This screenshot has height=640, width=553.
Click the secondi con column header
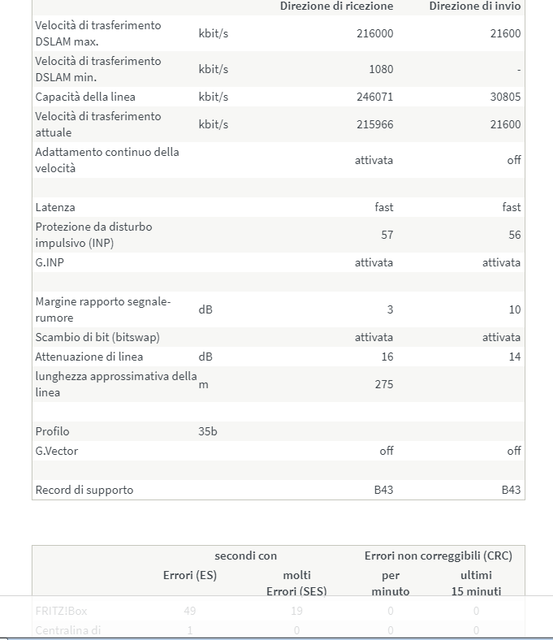coord(246,556)
